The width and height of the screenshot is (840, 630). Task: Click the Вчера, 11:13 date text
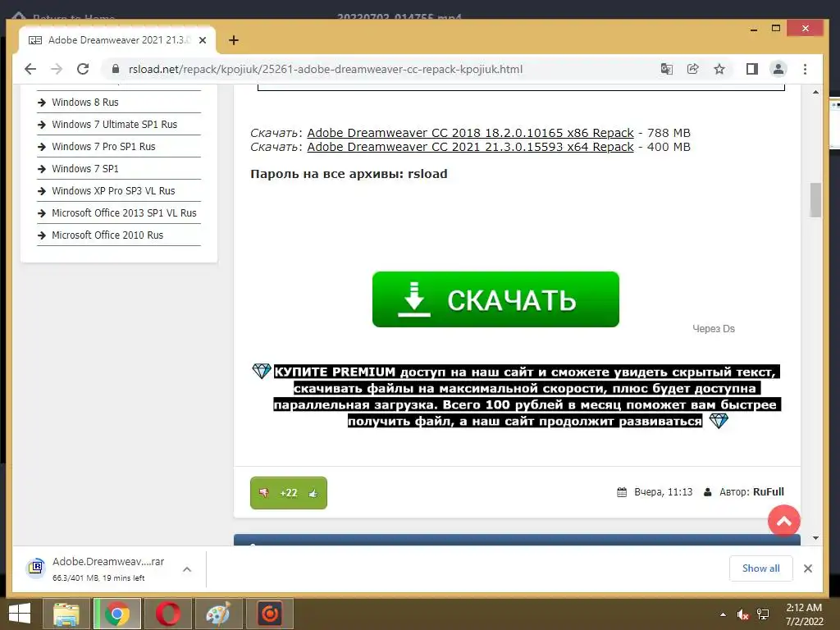663,492
